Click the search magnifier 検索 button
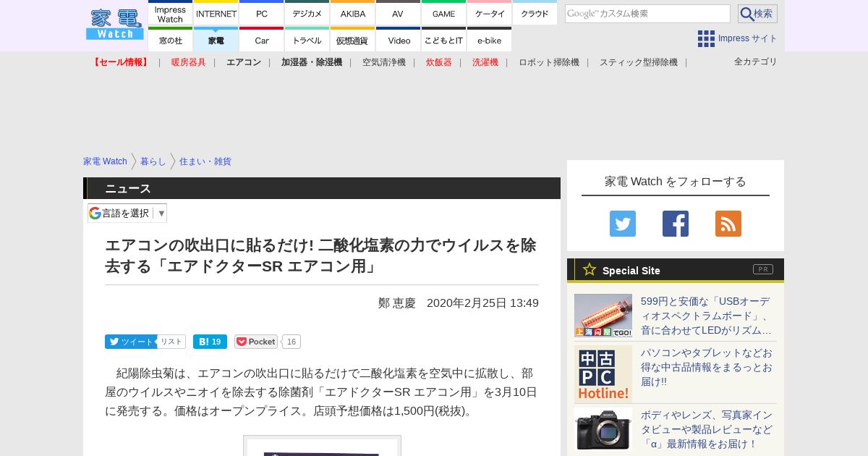Screen dimensions: 868x456 tap(757, 14)
